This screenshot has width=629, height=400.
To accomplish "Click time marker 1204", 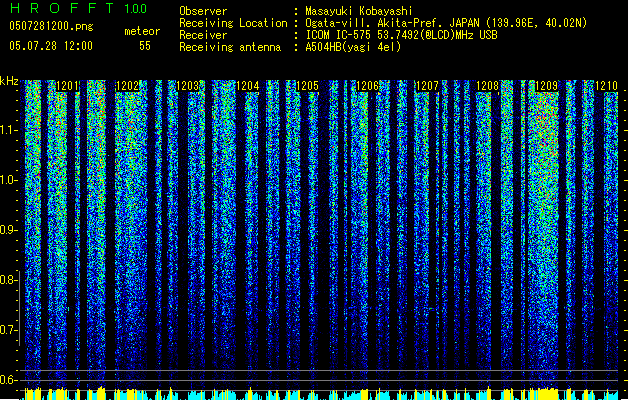I will (248, 86).
